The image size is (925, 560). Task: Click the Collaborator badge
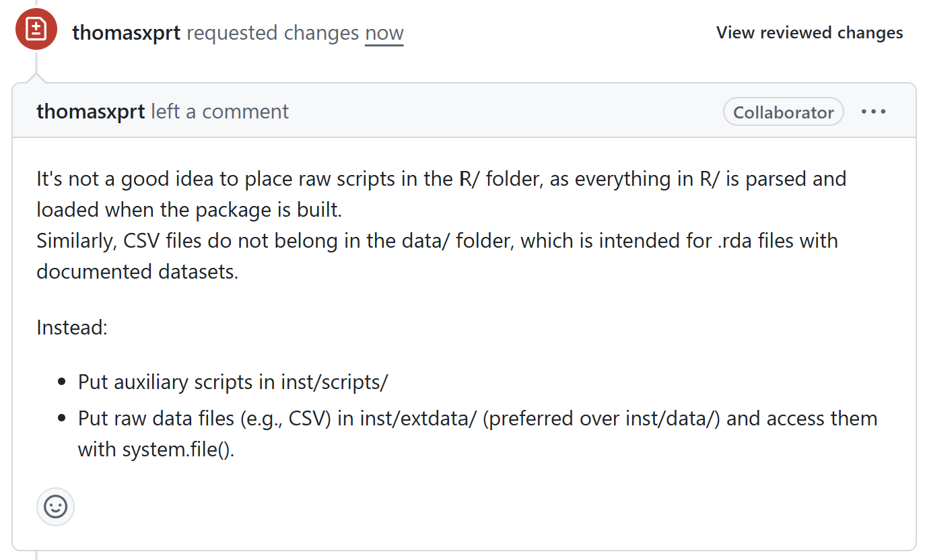[783, 112]
